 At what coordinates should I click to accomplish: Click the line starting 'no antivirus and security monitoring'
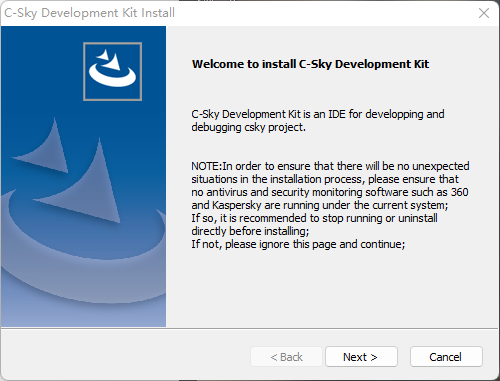click(x=330, y=192)
